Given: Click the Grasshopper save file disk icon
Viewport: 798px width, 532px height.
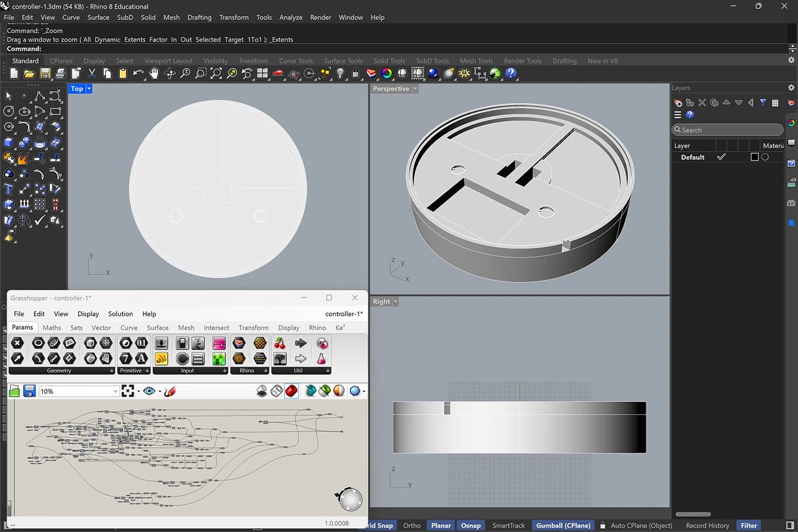Looking at the screenshot, I should coord(29,391).
